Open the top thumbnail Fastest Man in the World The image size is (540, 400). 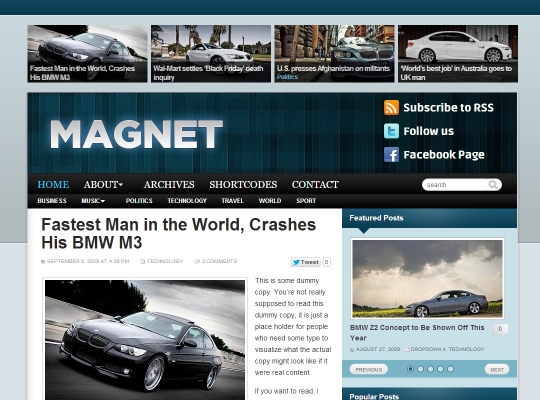pyautogui.click(x=87, y=53)
